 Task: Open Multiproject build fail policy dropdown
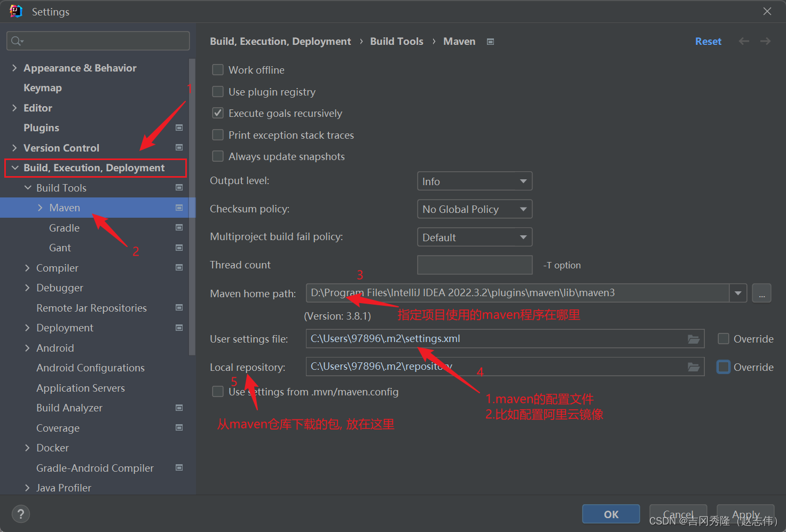[475, 237]
